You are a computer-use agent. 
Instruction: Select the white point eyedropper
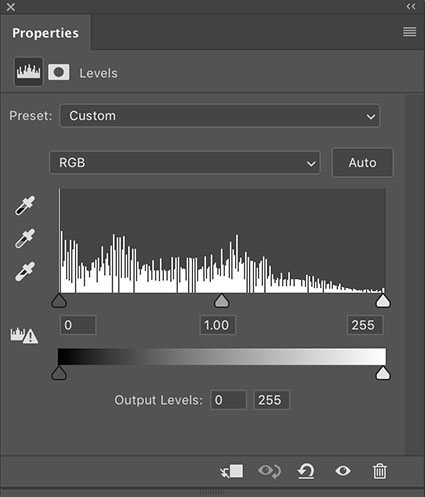[25, 271]
